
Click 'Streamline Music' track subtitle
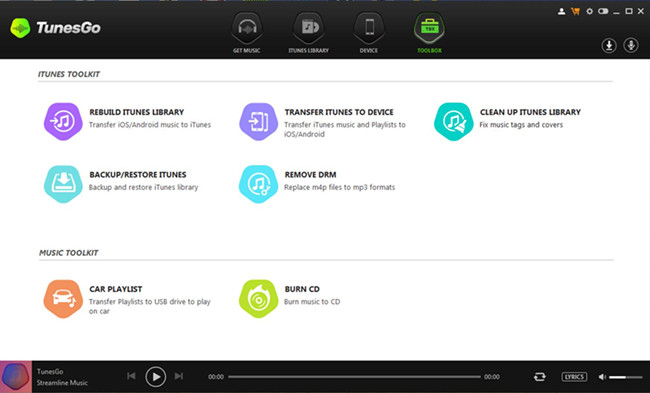tap(62, 383)
